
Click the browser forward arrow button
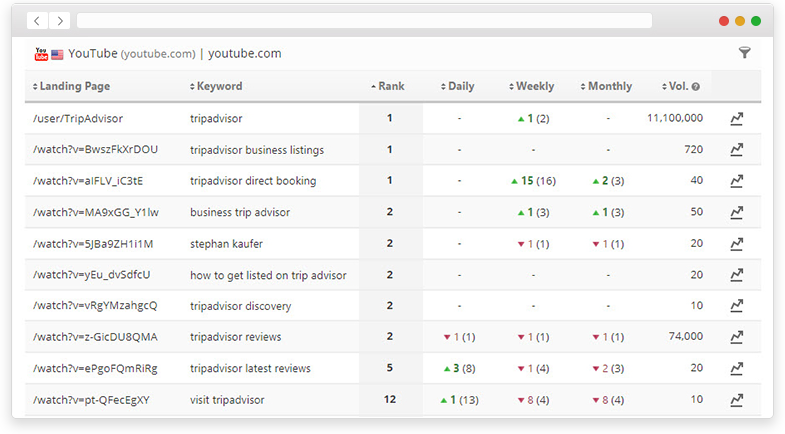point(59,20)
